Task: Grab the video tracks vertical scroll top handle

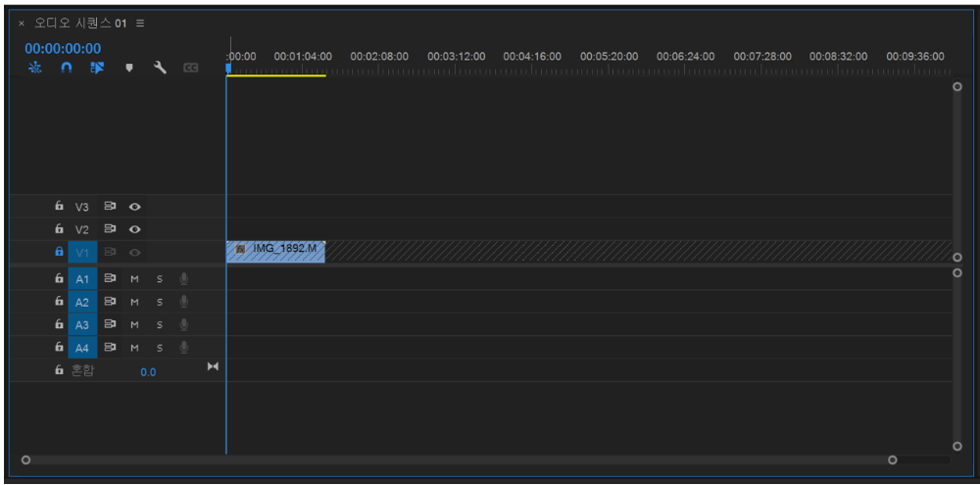Action: click(956, 87)
